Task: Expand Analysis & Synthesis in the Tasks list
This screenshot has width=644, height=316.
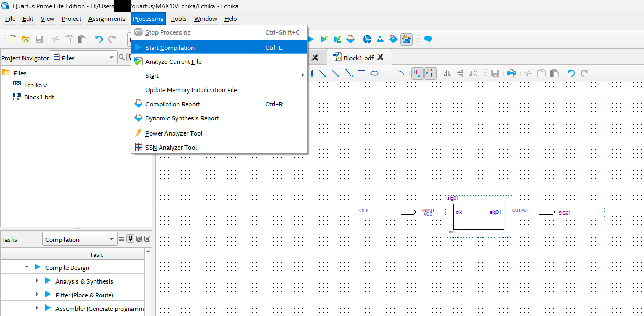Action: click(36, 281)
